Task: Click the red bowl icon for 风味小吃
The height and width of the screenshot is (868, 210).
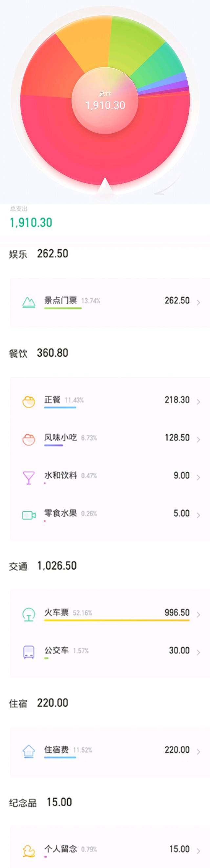Action: pos(29,439)
